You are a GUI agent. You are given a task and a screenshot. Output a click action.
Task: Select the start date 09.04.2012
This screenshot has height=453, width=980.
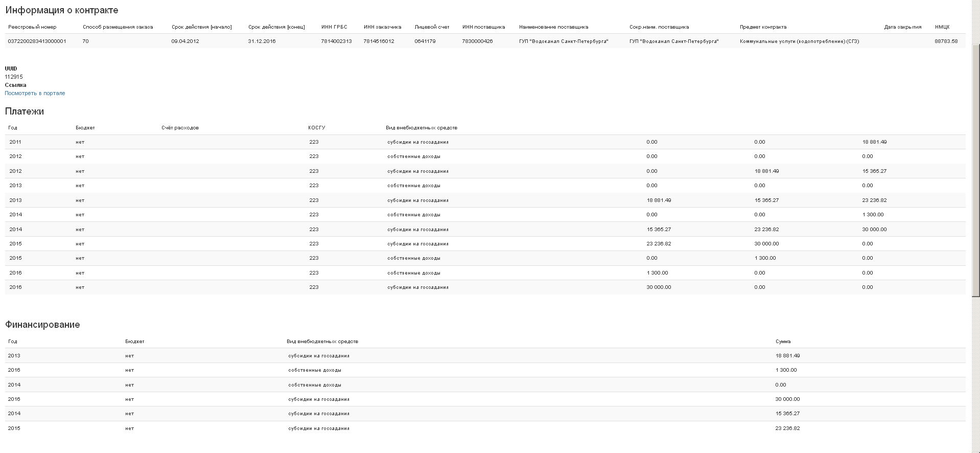pos(185,41)
